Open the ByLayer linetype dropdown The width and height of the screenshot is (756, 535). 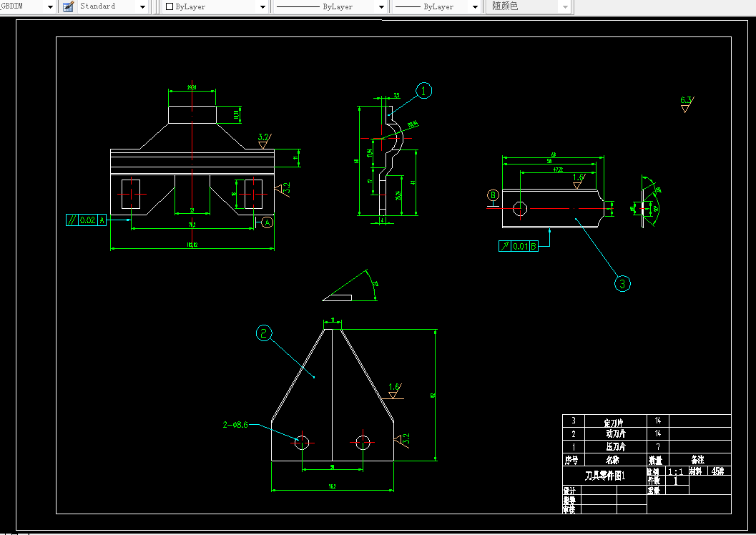[x=381, y=6]
